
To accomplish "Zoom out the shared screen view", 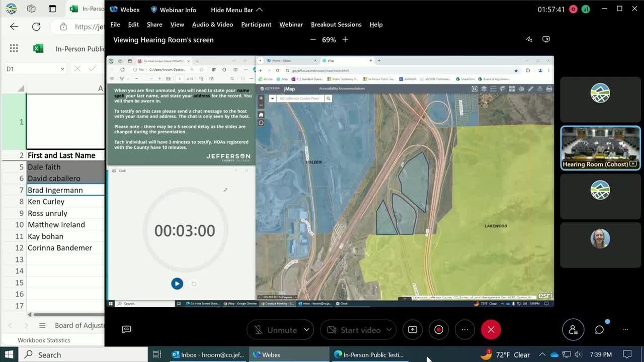I will tap(313, 39).
